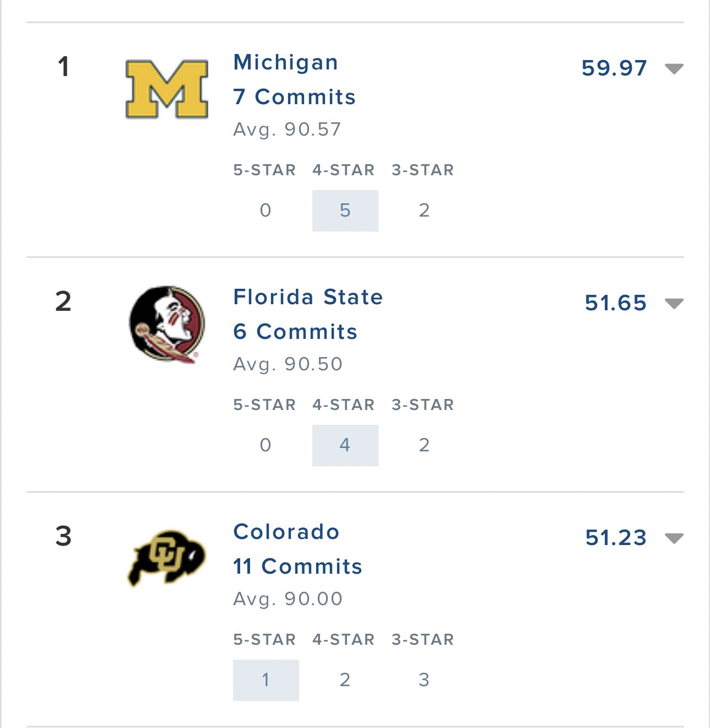Image resolution: width=710 pixels, height=728 pixels.
Task: Click the 51.65 score for Florida State
Action: [616, 303]
